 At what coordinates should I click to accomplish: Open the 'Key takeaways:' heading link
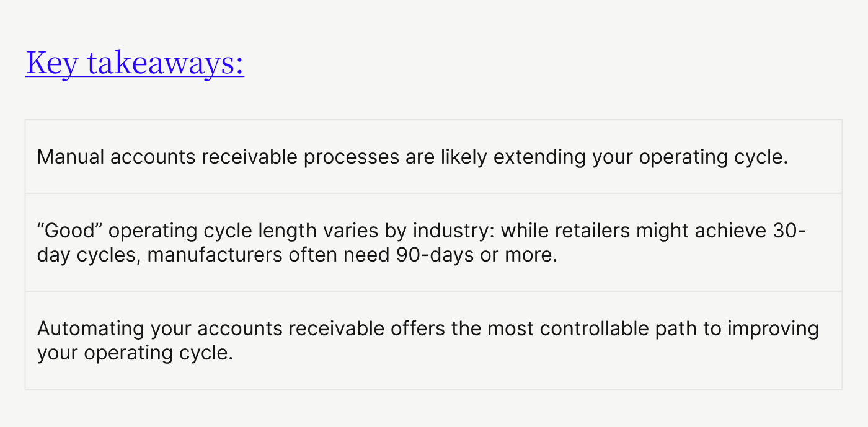pyautogui.click(x=135, y=63)
